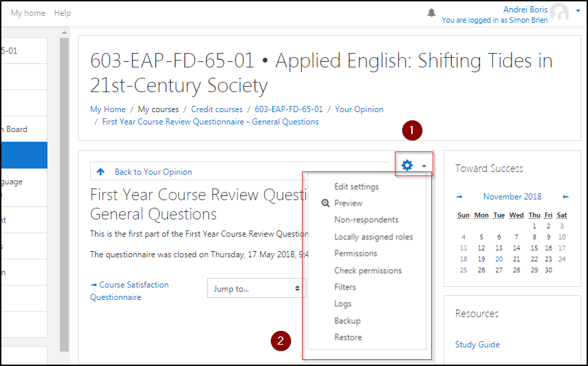Expand the user menu dropdown arrow
The image size is (588, 366).
pos(578,12)
